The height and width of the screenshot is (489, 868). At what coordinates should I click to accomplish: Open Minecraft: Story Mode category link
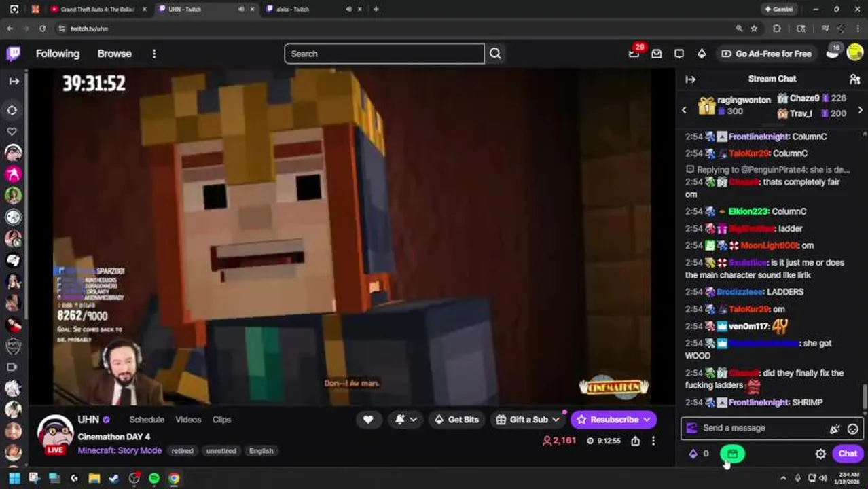tap(120, 450)
